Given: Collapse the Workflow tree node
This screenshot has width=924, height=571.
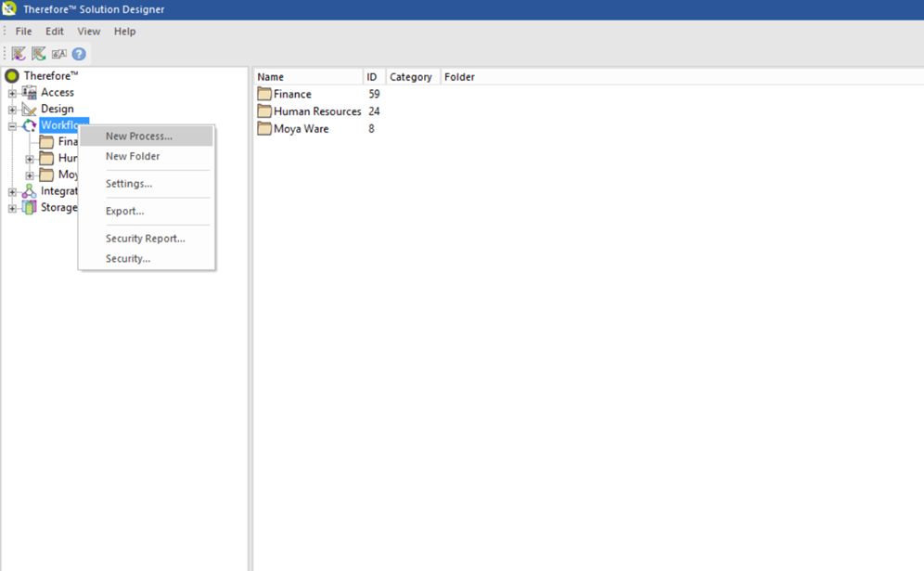Looking at the screenshot, I should 11,125.
